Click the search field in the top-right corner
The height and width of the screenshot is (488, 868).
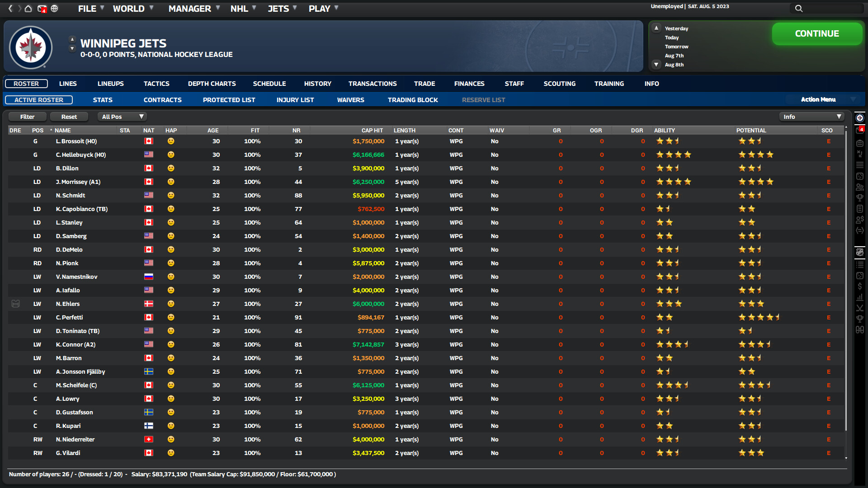click(827, 8)
